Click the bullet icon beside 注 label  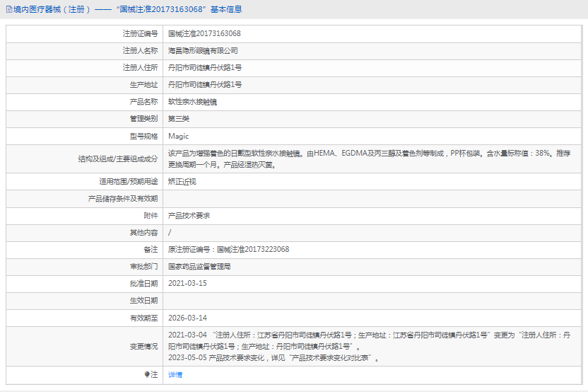point(147,374)
